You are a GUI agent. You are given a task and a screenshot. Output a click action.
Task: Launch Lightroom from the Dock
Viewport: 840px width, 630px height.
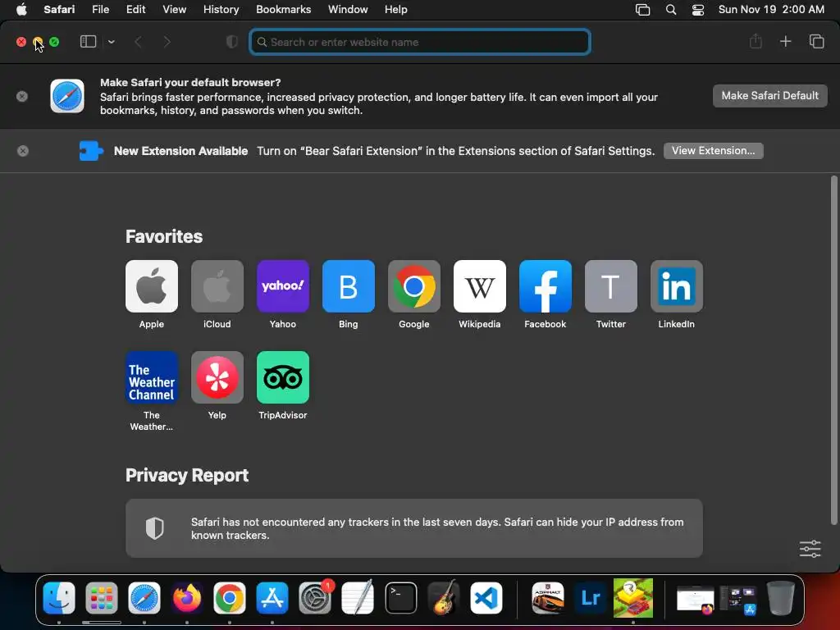(x=590, y=597)
